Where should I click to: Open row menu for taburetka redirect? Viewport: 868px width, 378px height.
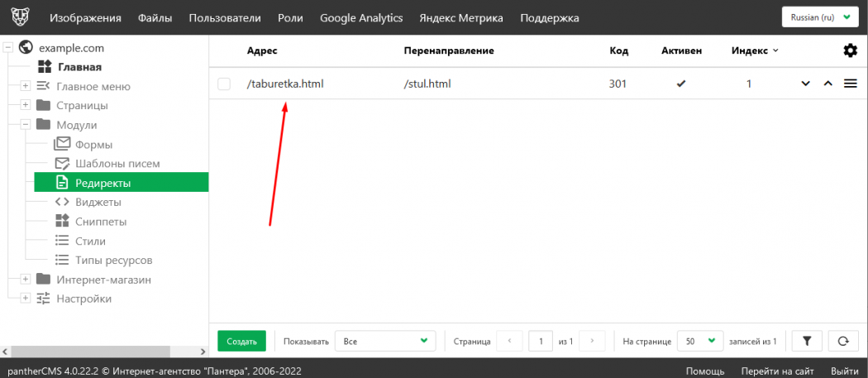point(850,84)
